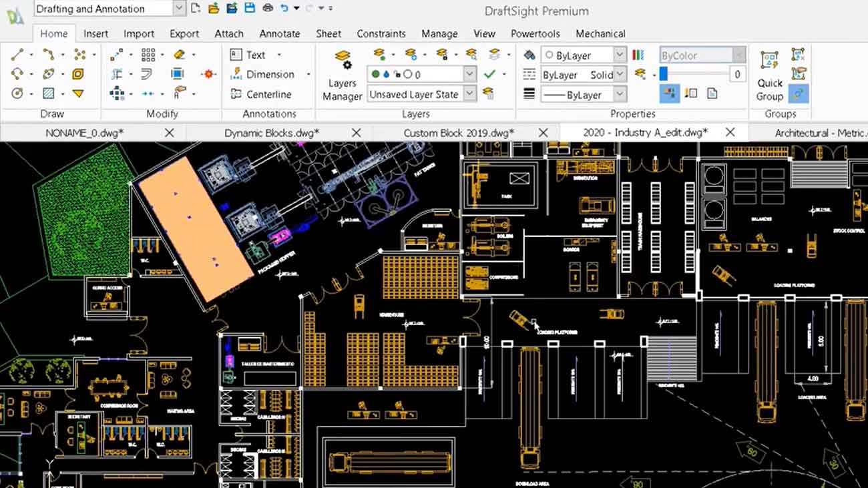
Task: Click the transparency value field showing 0
Action: [737, 74]
